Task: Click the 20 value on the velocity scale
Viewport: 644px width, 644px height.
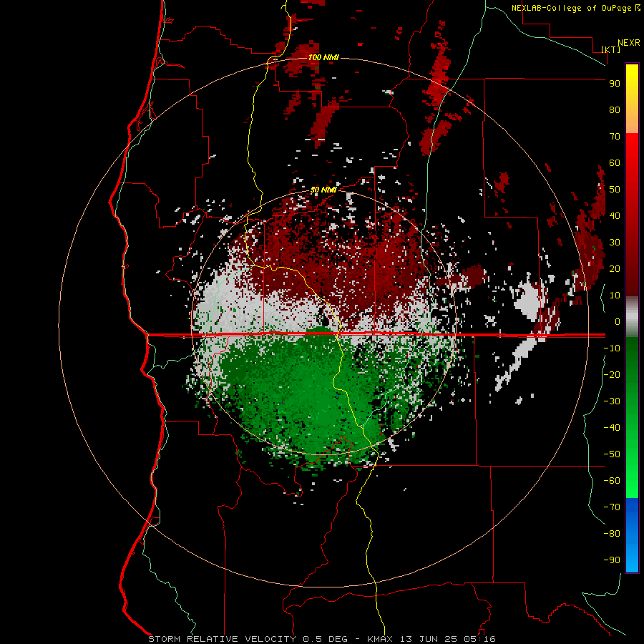Action: click(x=615, y=269)
